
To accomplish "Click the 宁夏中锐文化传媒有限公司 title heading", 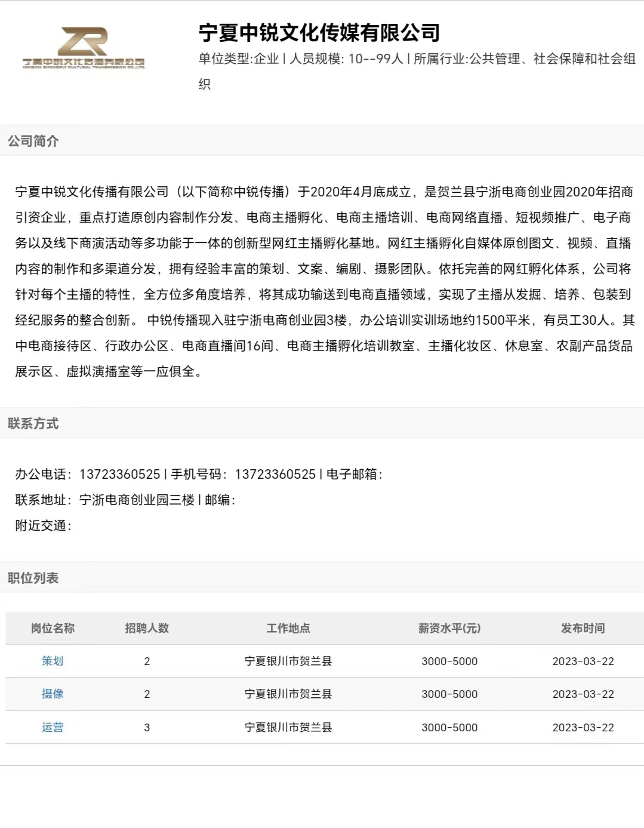I will coord(319,32).
